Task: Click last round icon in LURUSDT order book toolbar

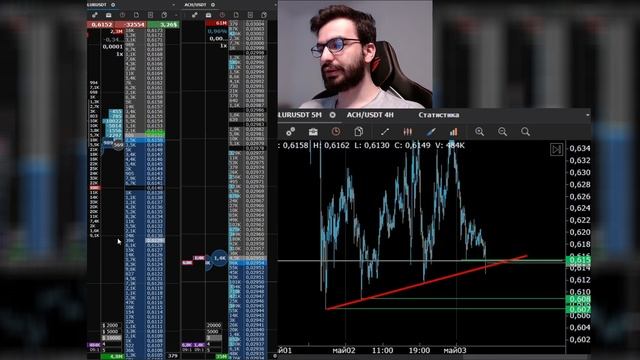Action: coord(164,15)
